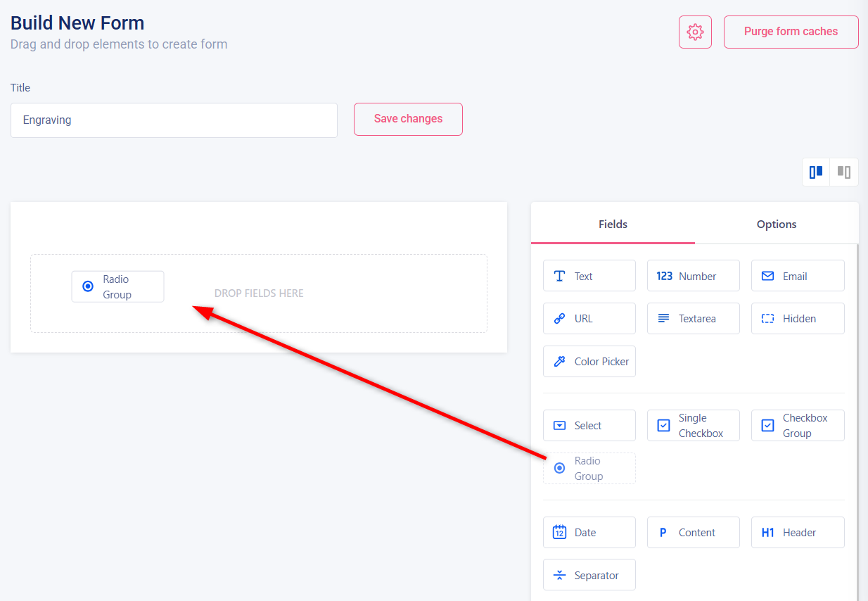Switch to left-panel layout view
The height and width of the screenshot is (601, 868).
(816, 172)
